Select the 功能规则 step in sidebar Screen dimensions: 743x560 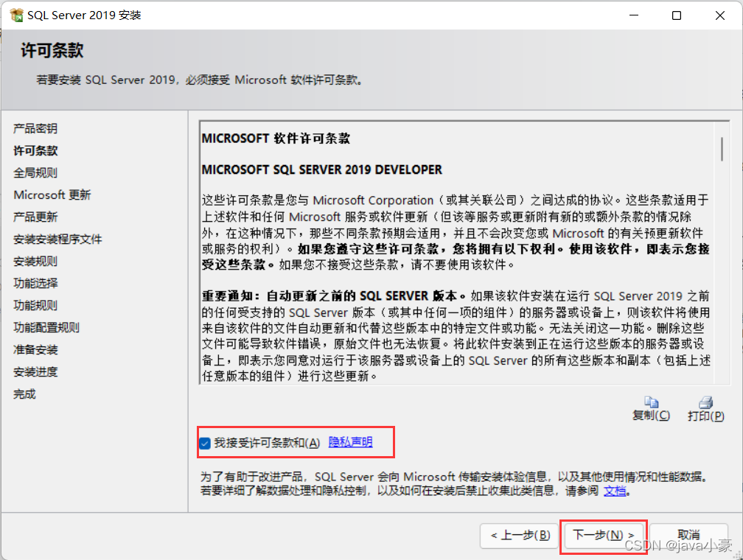[35, 306]
